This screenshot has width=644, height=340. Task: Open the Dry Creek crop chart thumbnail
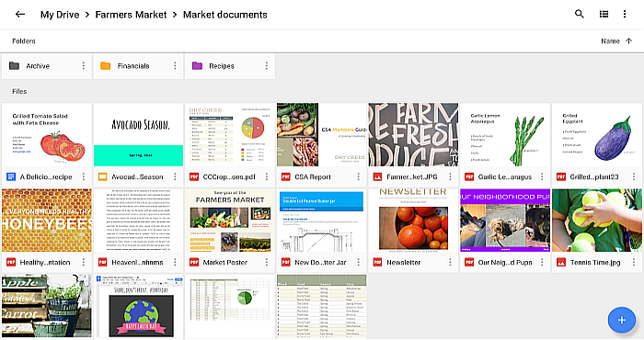[x=230, y=134]
